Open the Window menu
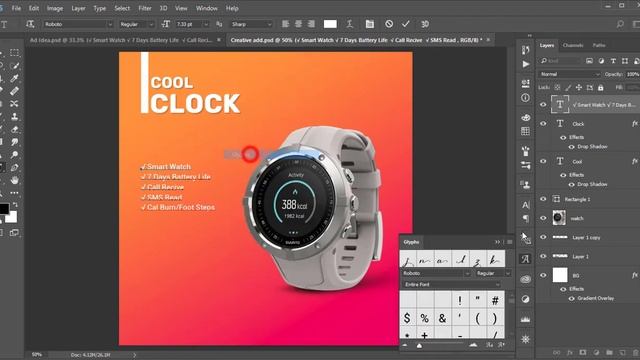 coord(207,8)
